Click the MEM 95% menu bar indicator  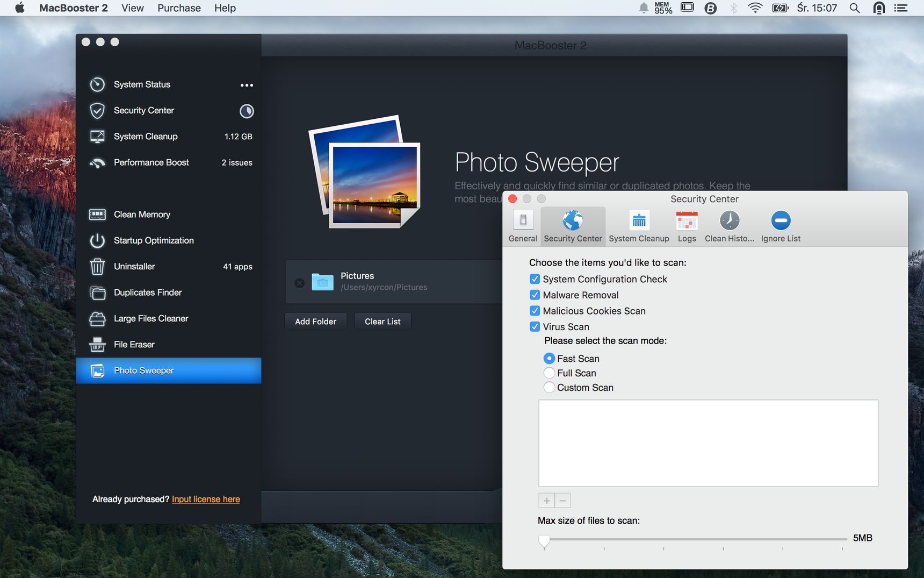point(663,8)
